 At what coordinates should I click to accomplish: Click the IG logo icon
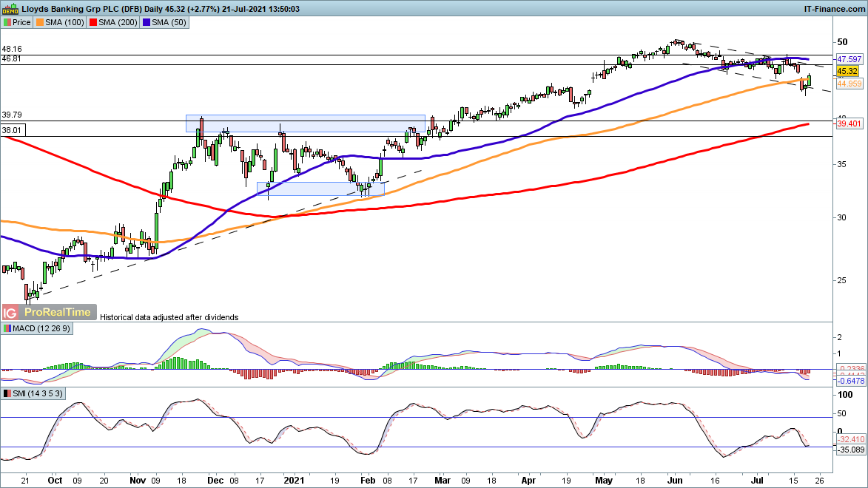[x=10, y=313]
